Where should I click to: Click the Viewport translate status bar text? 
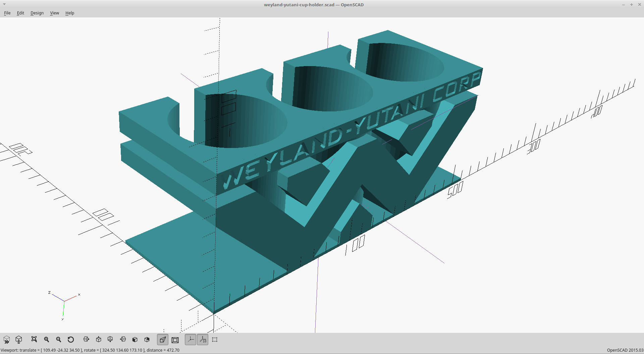[90, 350]
